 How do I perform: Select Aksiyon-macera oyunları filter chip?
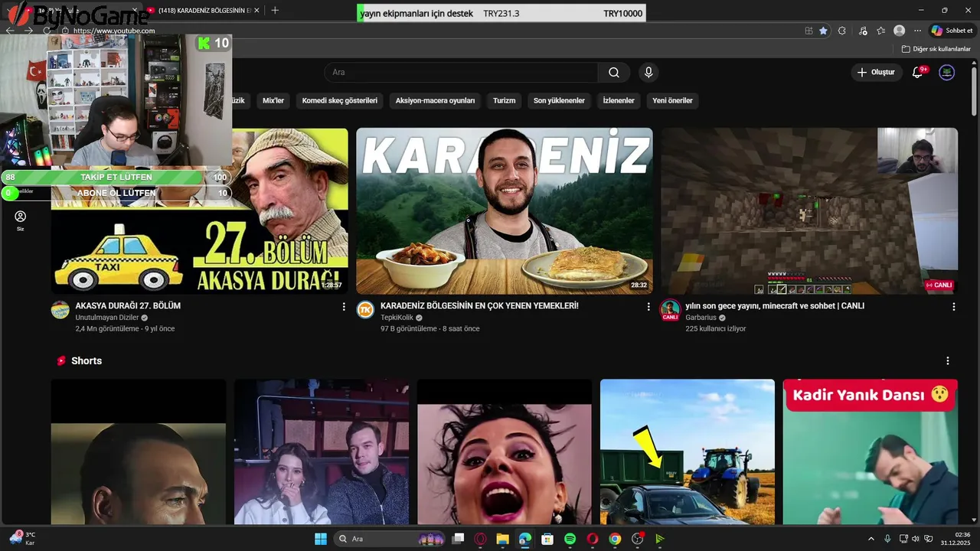click(435, 100)
